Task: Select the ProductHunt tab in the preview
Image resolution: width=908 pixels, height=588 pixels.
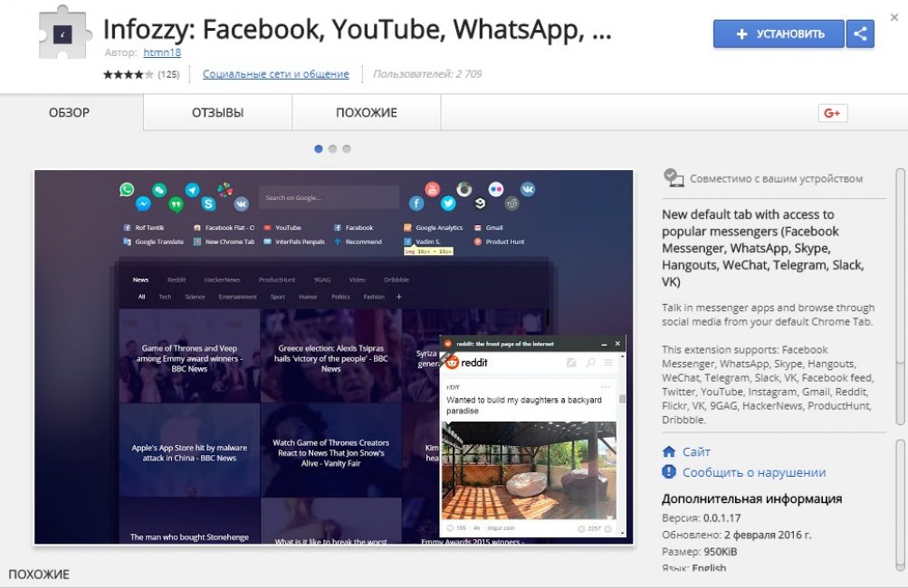Action: coord(277,280)
